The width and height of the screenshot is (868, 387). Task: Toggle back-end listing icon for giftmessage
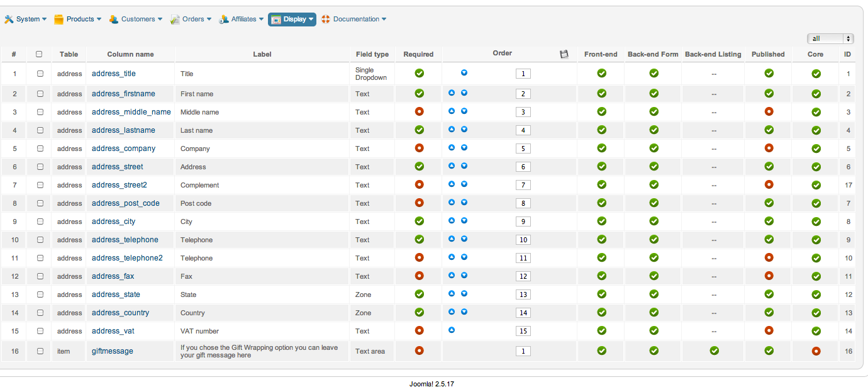click(713, 351)
